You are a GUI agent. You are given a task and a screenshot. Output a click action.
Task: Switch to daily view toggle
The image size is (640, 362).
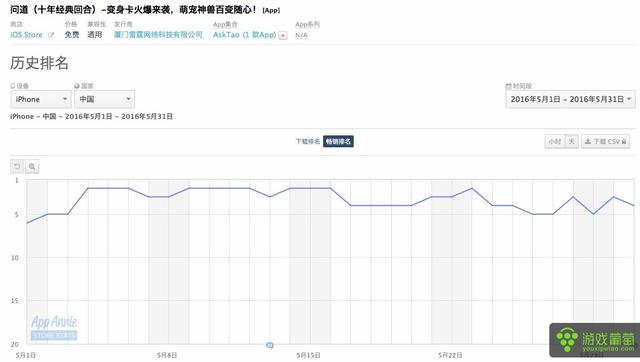pos(571,141)
